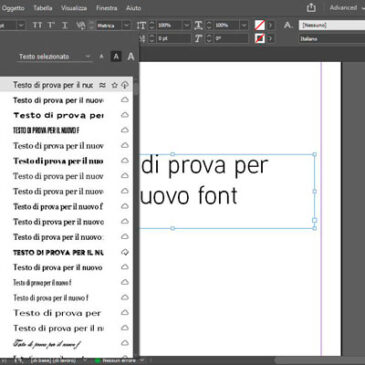Open the kerning 'Metrica' dropdown arrow
Viewport: 365px width, 365px height.
pos(126,25)
